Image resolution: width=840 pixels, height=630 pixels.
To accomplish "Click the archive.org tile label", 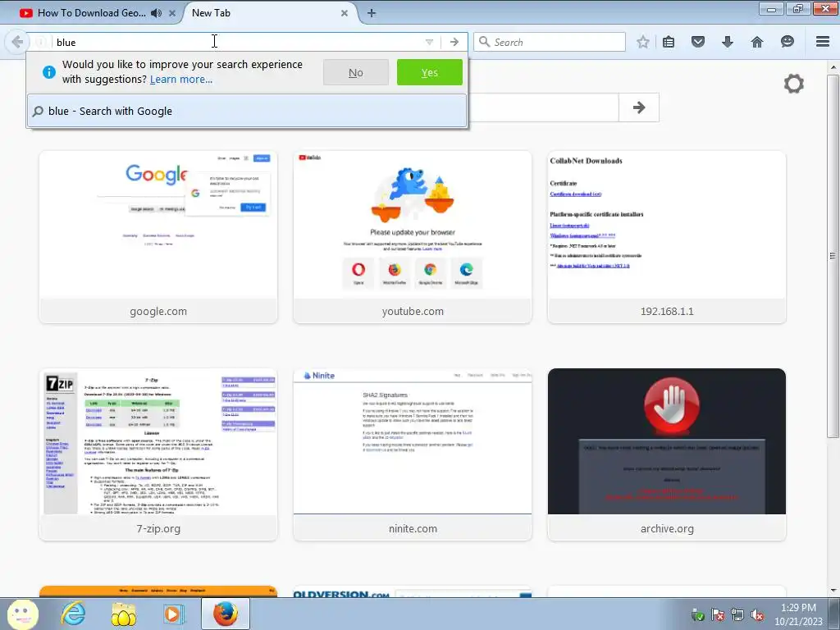I will coord(667,529).
